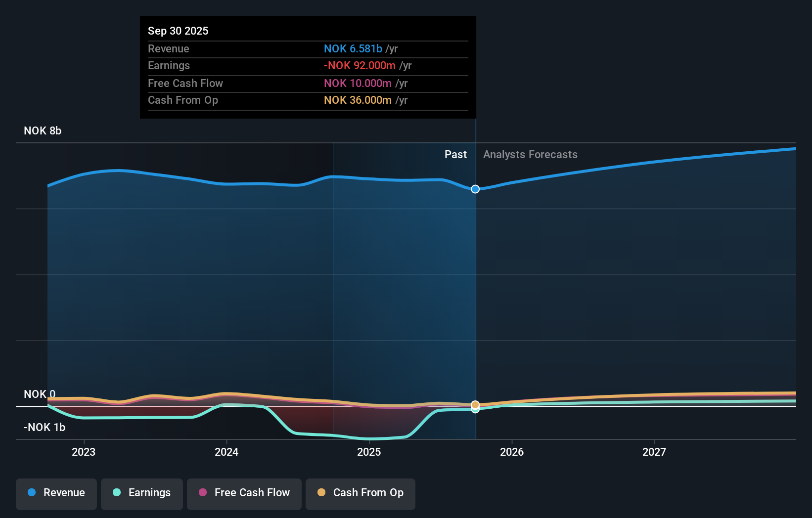Viewport: 812px width, 518px height.
Task: Click the 'NOK 0' y-axis label
Action: pyautogui.click(x=40, y=394)
